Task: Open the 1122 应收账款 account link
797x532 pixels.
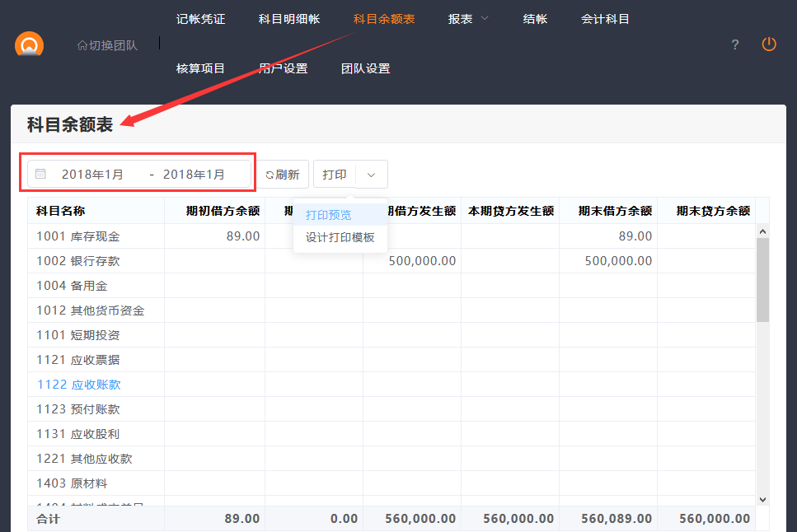Action: 78,385
